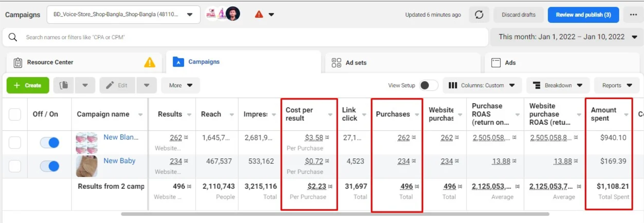Click the duplicate campaign icon

(64, 85)
